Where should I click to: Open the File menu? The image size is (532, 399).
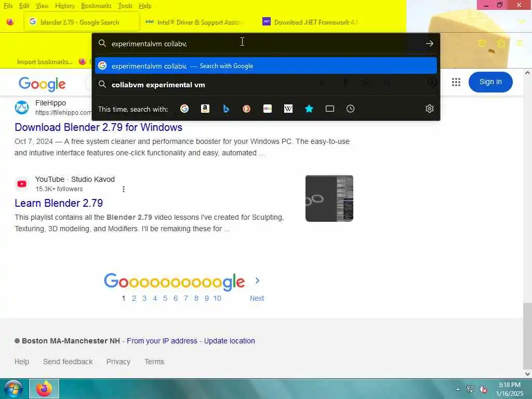8,6
